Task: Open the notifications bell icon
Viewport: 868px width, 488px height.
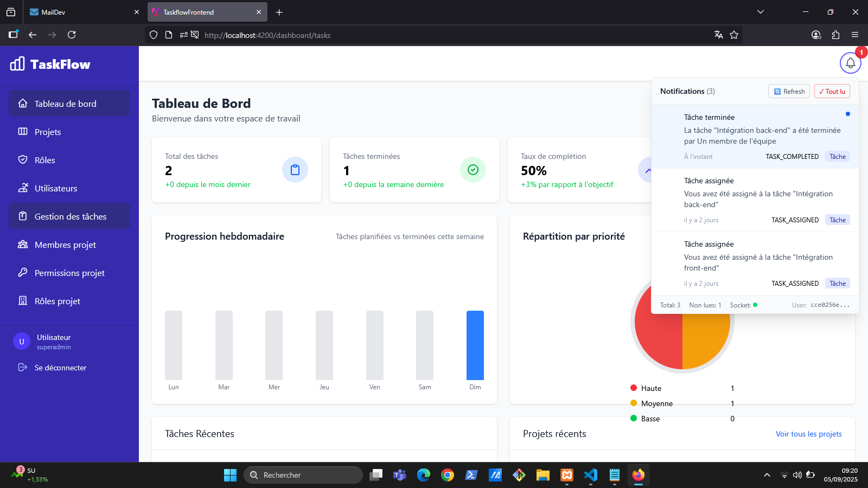Action: pos(850,63)
